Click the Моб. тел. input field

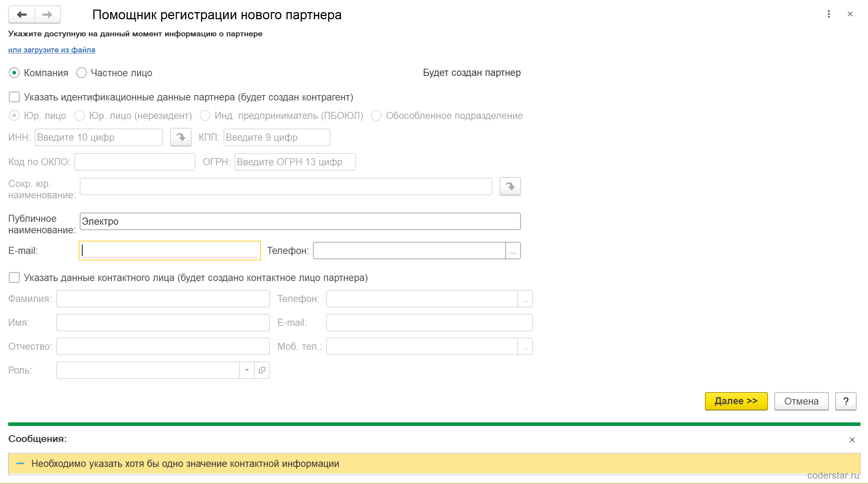pos(422,347)
